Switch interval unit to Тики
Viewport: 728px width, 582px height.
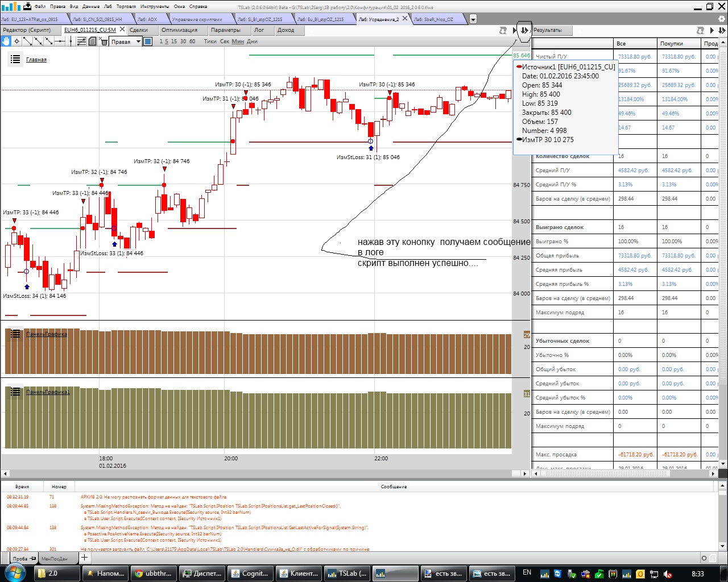tap(210, 41)
